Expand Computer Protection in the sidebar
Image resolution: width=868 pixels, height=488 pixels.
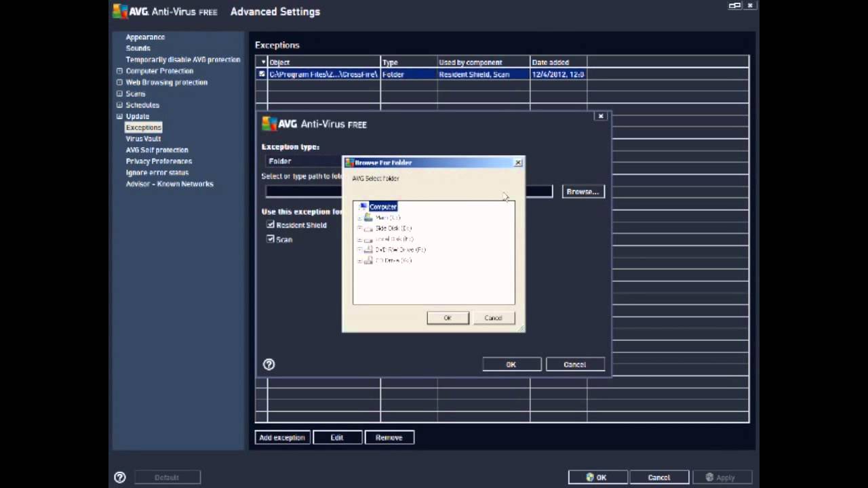tap(119, 71)
